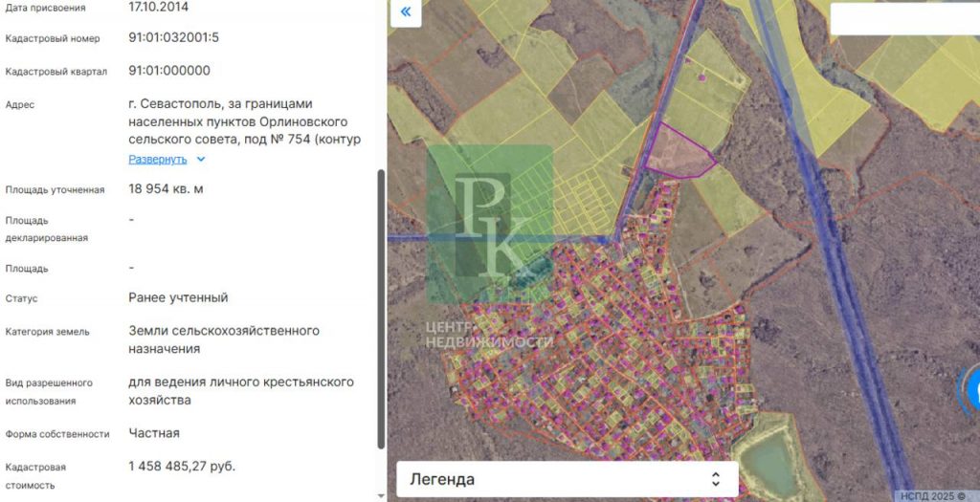
Task: Click the ownership value Частная
Action: pyautogui.click(x=154, y=433)
